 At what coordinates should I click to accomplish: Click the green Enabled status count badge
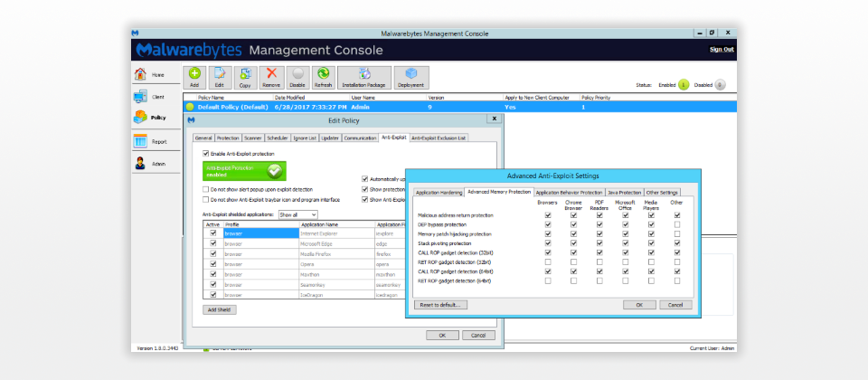(684, 85)
